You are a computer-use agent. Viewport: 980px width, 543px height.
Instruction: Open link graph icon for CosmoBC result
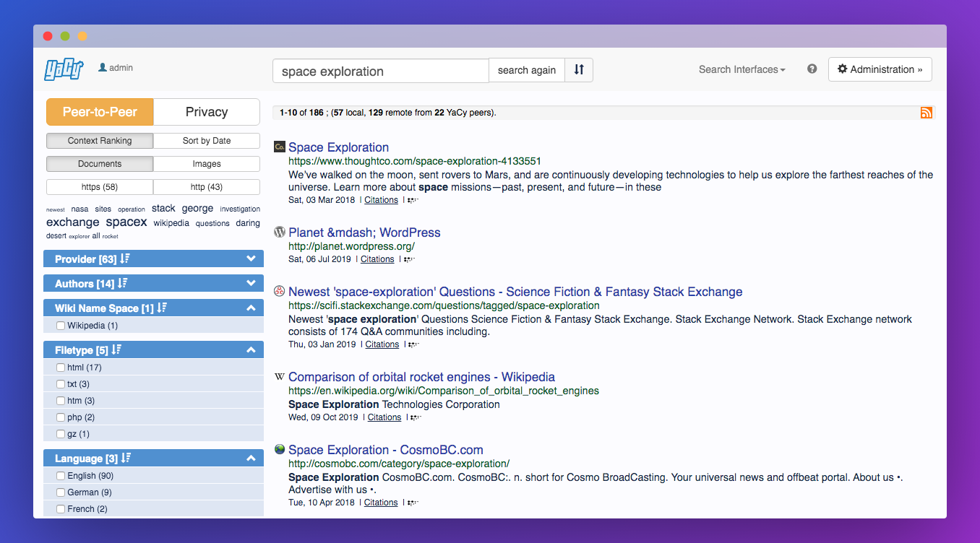[413, 503]
